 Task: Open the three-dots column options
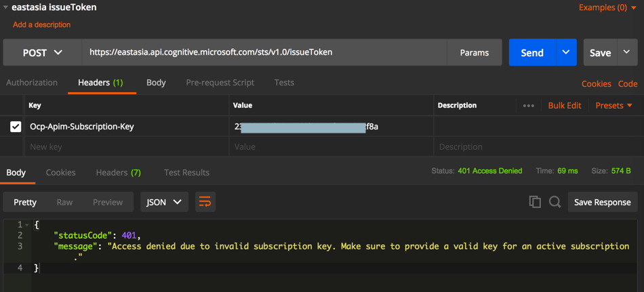pyautogui.click(x=529, y=106)
